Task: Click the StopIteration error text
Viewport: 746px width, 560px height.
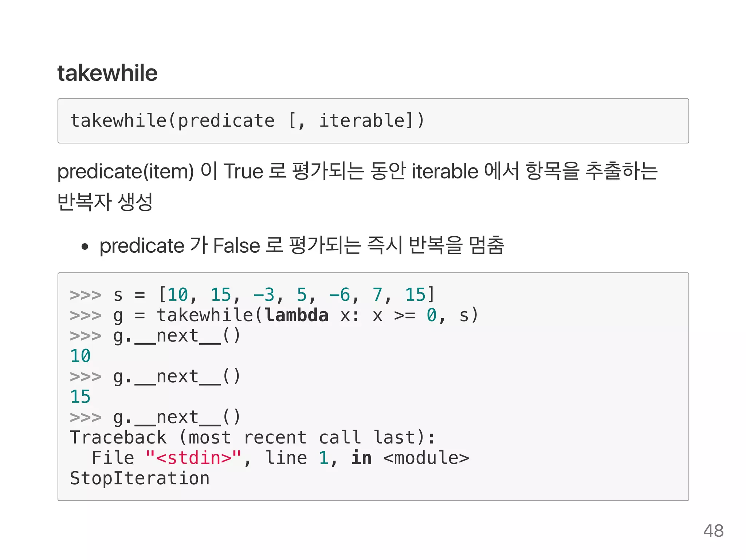Action: coord(140,478)
